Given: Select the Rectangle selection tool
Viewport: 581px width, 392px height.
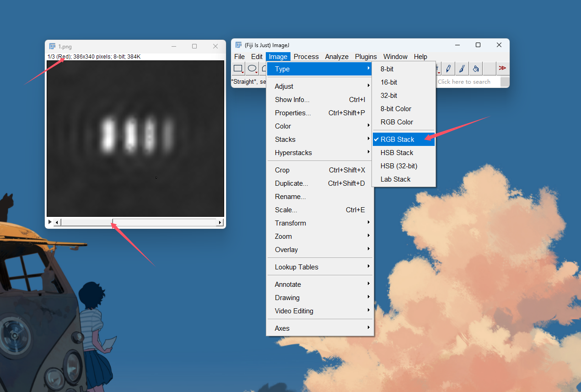Looking at the screenshot, I should tap(238, 69).
